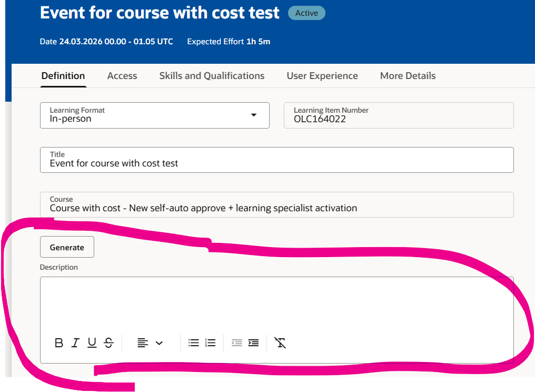
Task: Click the Learning Item Number field
Action: point(399,115)
